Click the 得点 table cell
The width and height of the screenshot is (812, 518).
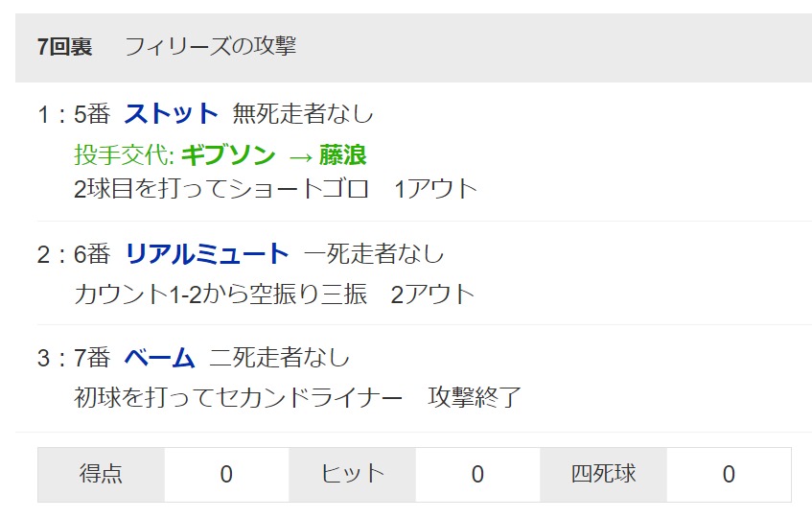tap(101, 475)
